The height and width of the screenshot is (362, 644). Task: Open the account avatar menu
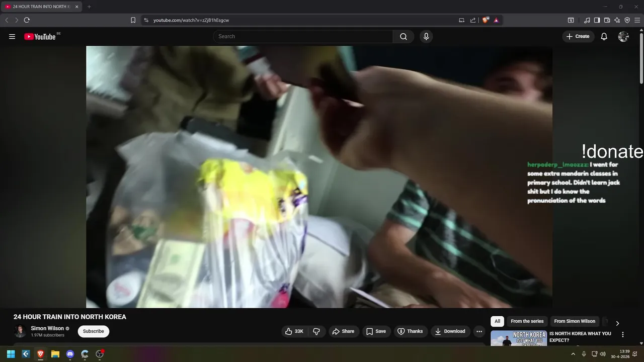pos(623,36)
